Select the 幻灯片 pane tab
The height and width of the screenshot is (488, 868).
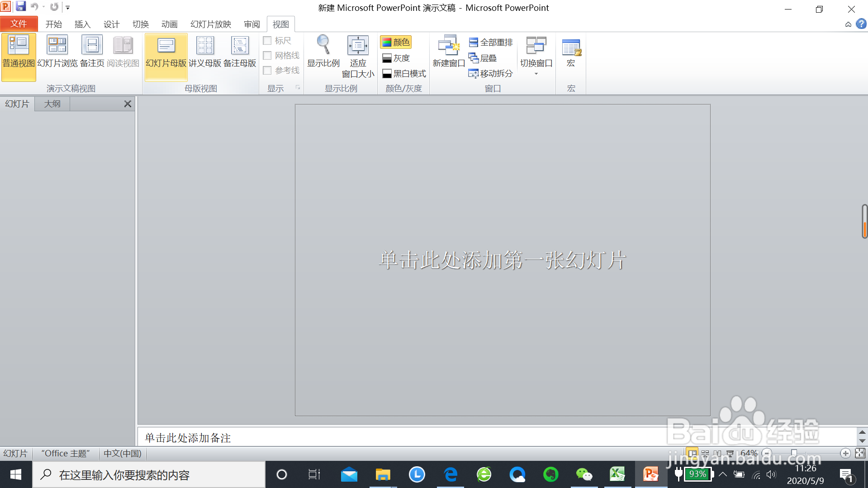(x=17, y=104)
